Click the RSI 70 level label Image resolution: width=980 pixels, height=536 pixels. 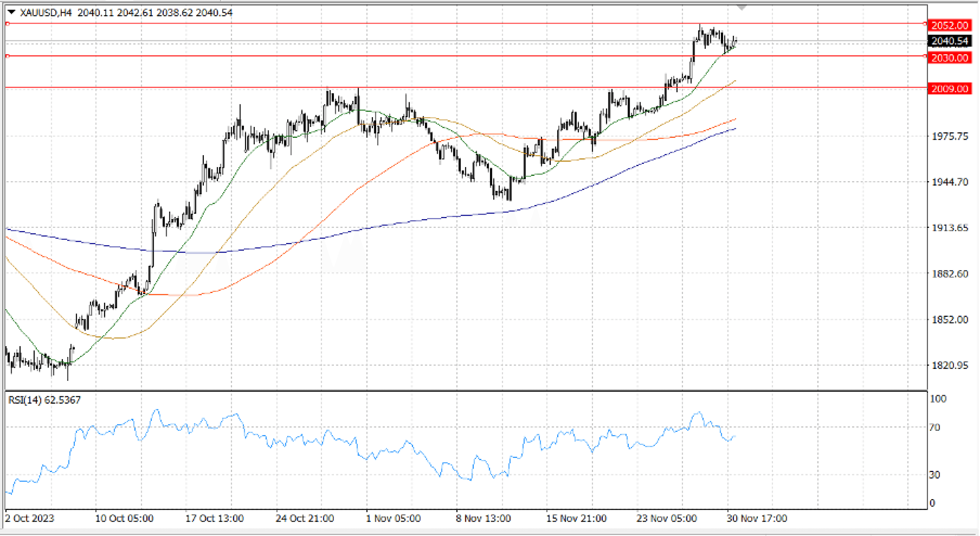pyautogui.click(x=934, y=428)
